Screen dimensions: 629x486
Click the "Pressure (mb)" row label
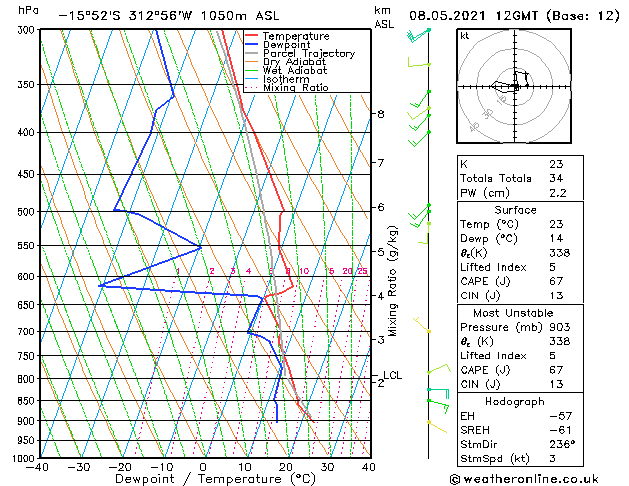(501, 327)
